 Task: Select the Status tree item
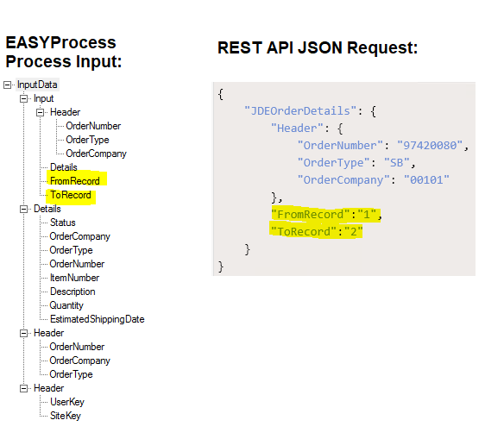(x=63, y=223)
